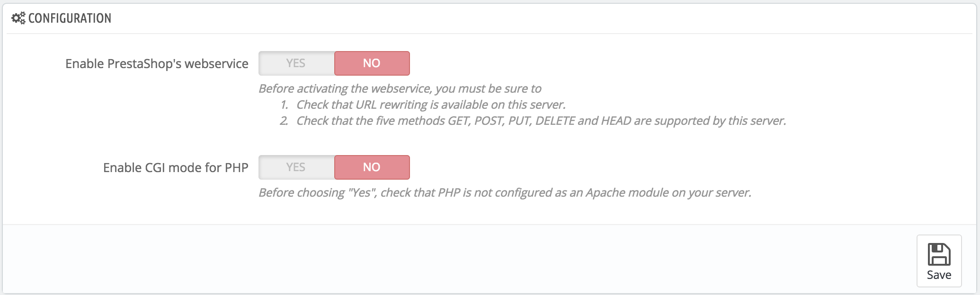Set PrestaShop's webservice to NO
The height and width of the screenshot is (295, 980).
pyautogui.click(x=372, y=63)
